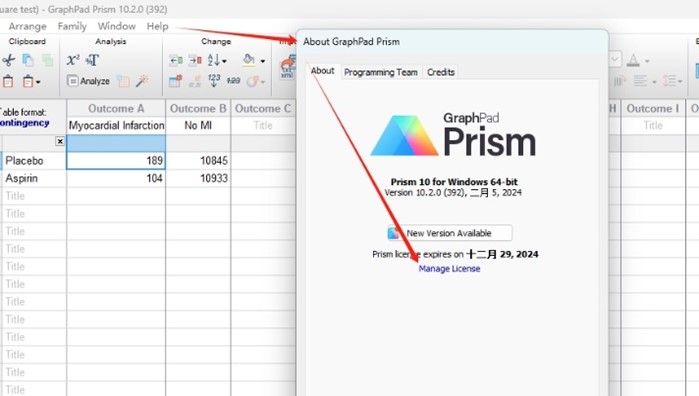The image size is (699, 396).
Task: Click the change table format icon
Action: tap(175, 81)
